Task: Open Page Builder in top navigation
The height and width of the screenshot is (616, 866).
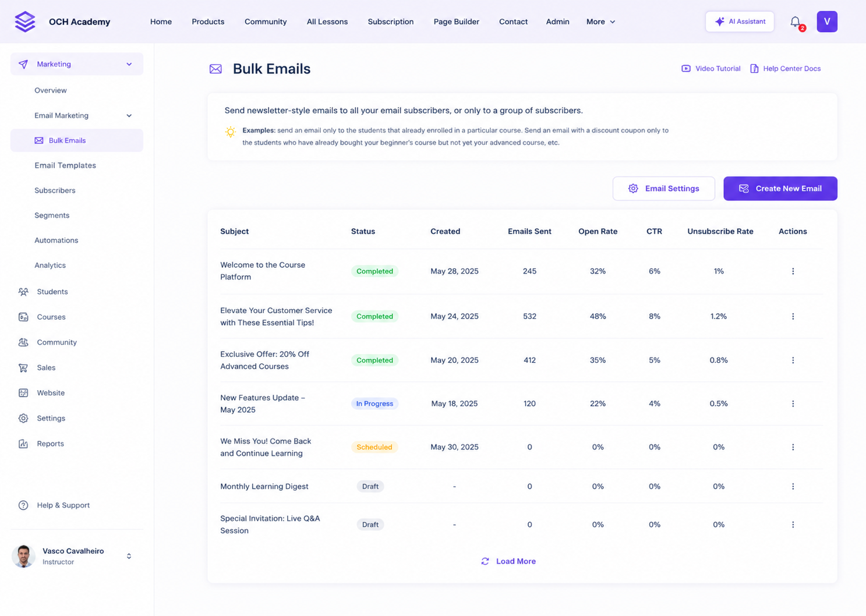Action: pyautogui.click(x=457, y=22)
